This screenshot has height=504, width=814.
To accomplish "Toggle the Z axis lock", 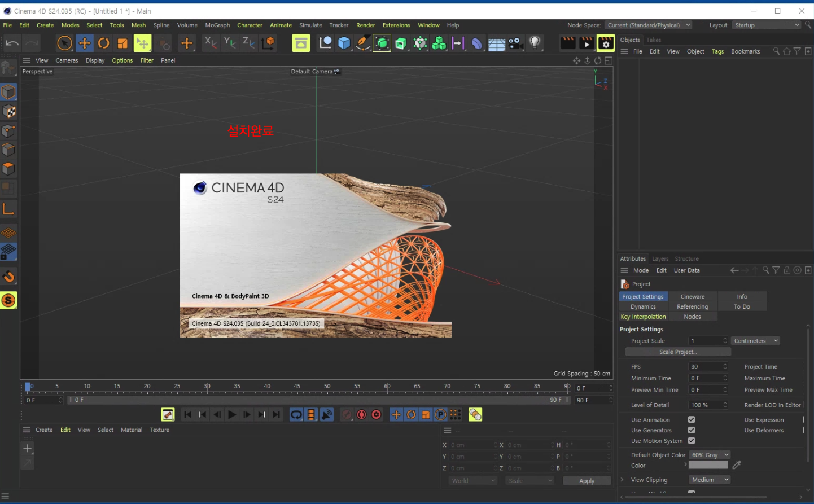I will tap(248, 42).
